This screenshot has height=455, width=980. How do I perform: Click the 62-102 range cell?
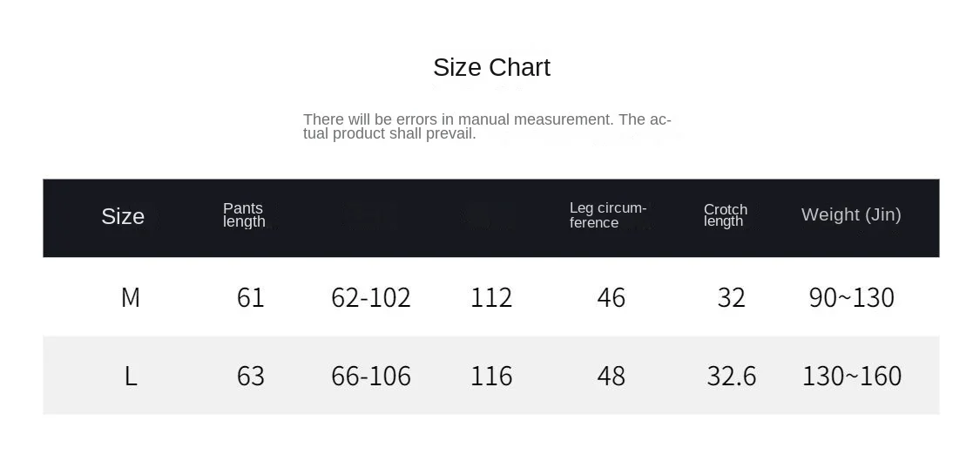pyautogui.click(x=371, y=297)
